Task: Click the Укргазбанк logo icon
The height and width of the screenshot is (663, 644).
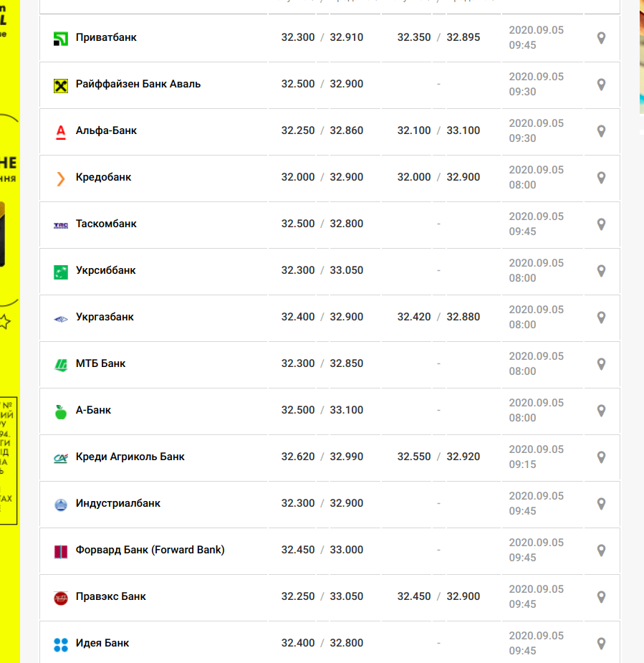Action: tap(61, 319)
